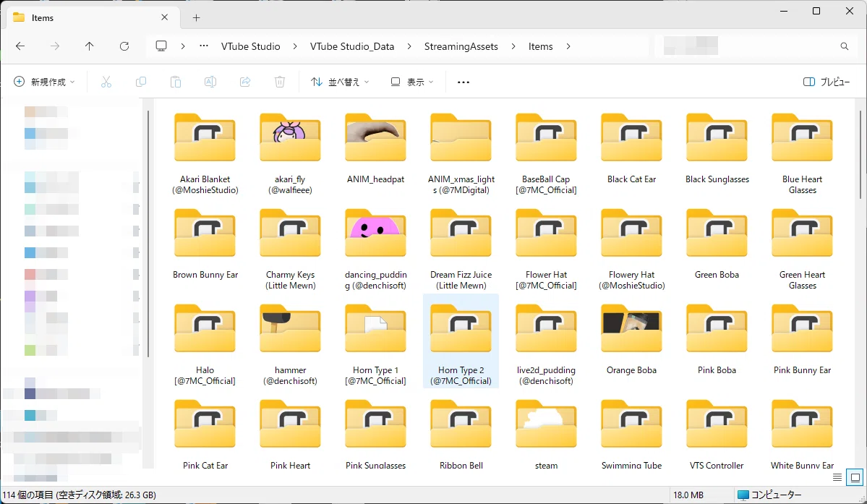The width and height of the screenshot is (867, 504).
Task: Switch to details list view icon
Action: tap(837, 477)
